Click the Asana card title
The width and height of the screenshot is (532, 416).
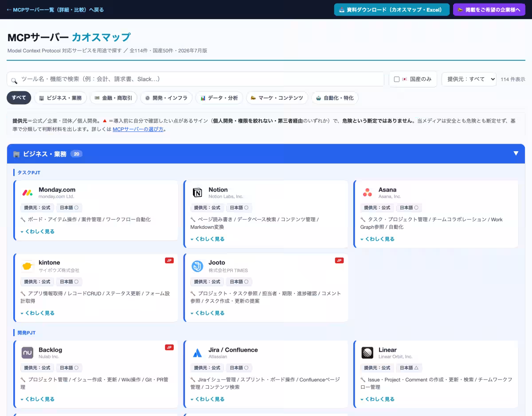click(x=387, y=189)
